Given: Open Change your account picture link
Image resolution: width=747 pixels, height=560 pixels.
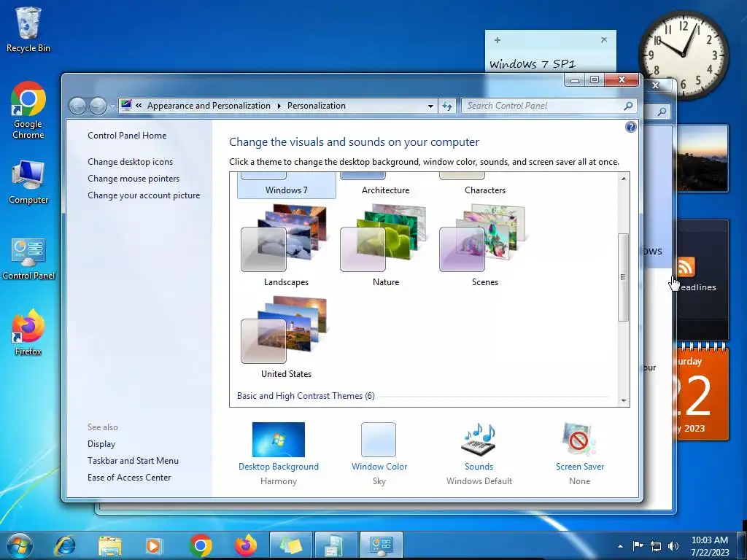Looking at the screenshot, I should [144, 195].
